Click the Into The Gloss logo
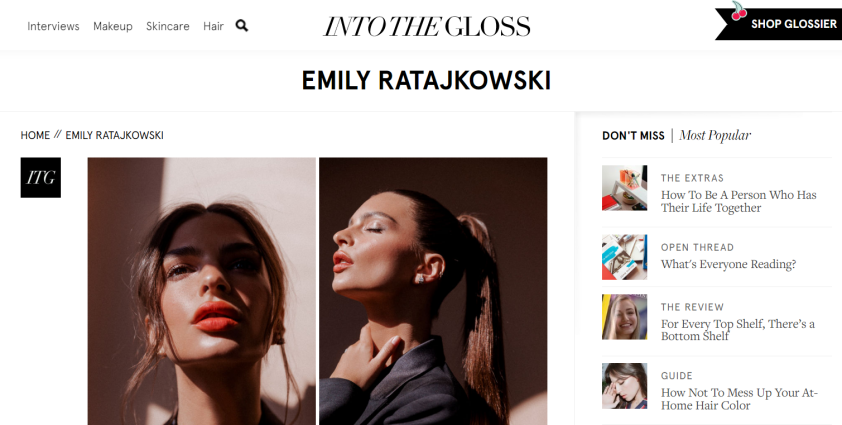The height and width of the screenshot is (425, 842). coord(427,26)
